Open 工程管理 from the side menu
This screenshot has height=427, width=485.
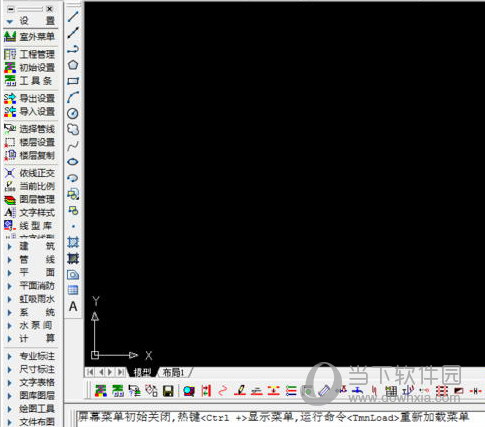click(29, 54)
